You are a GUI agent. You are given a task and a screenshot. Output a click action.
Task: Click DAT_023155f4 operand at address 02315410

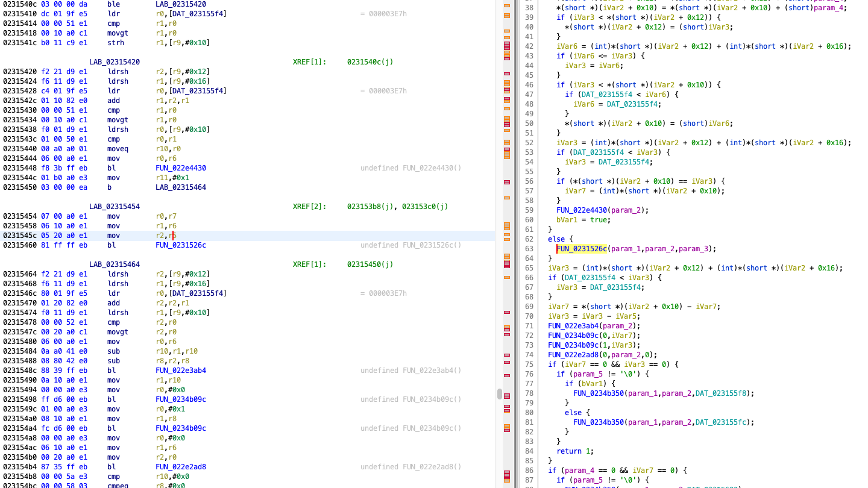click(x=198, y=14)
